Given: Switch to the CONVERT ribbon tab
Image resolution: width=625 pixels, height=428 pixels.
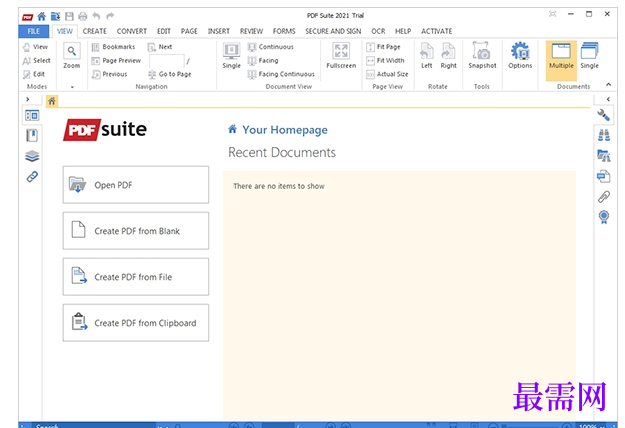Looking at the screenshot, I should [132, 31].
